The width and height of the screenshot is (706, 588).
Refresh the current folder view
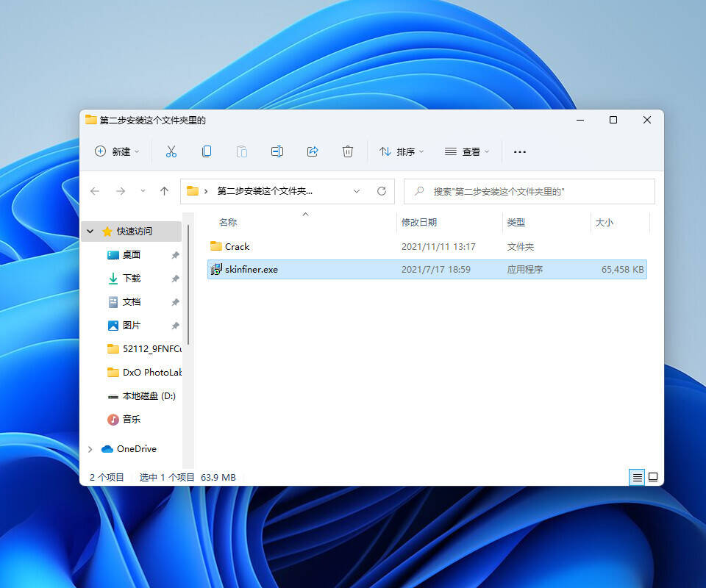point(381,191)
